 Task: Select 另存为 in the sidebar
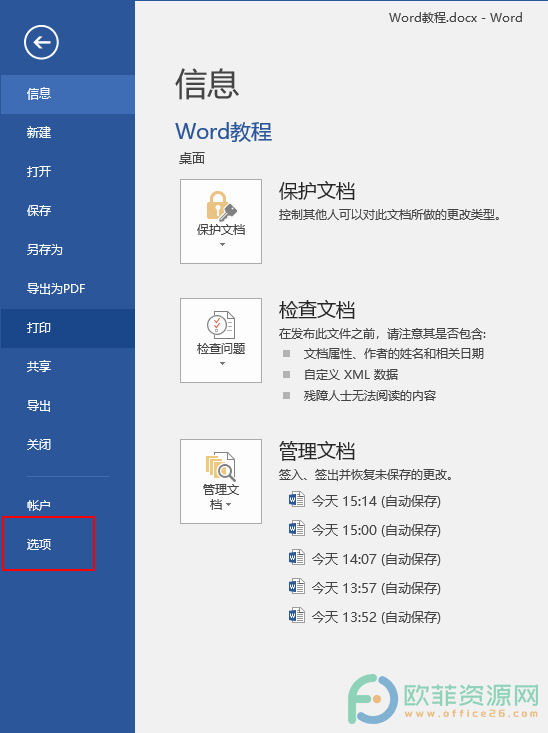tap(68, 250)
